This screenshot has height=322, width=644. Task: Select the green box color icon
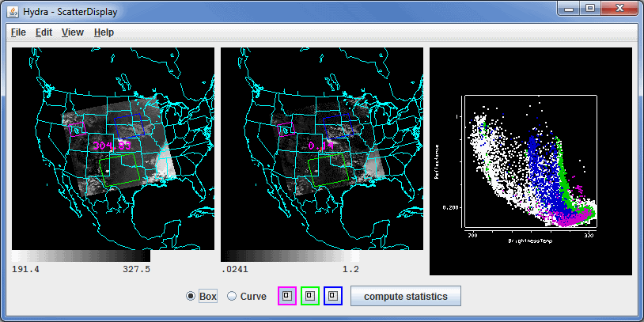pyautogui.click(x=310, y=297)
